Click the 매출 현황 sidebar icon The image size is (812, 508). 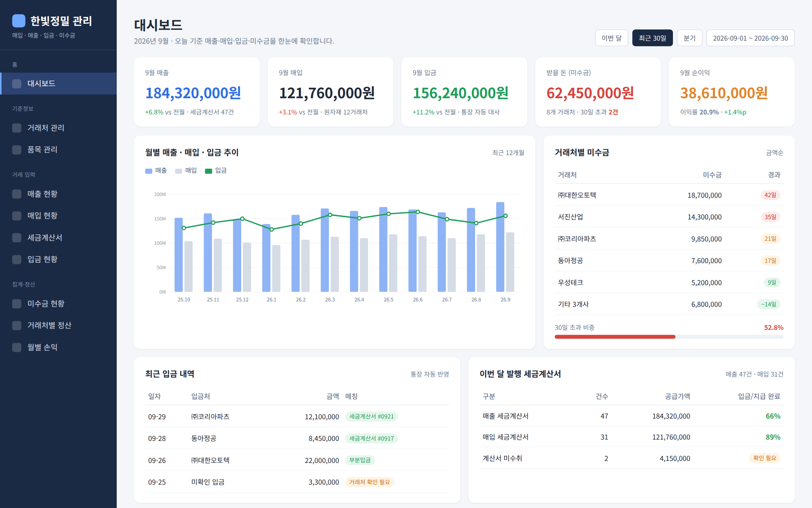[x=17, y=194]
